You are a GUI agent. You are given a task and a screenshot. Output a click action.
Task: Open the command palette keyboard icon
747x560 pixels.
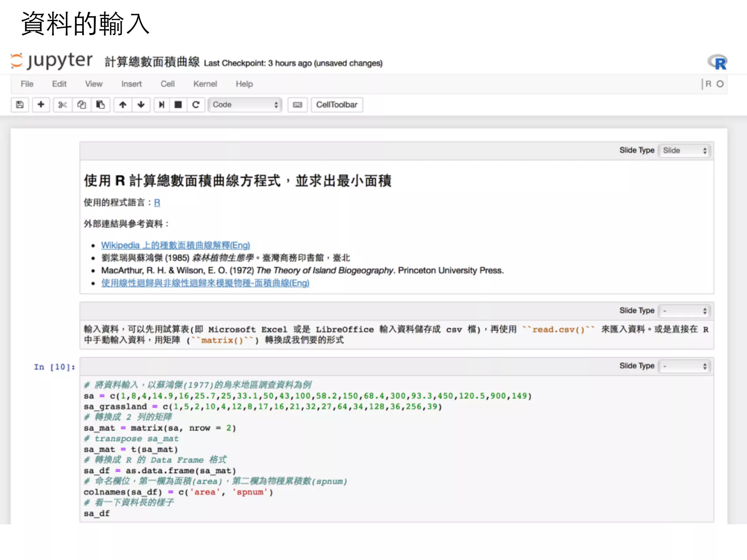tap(298, 105)
